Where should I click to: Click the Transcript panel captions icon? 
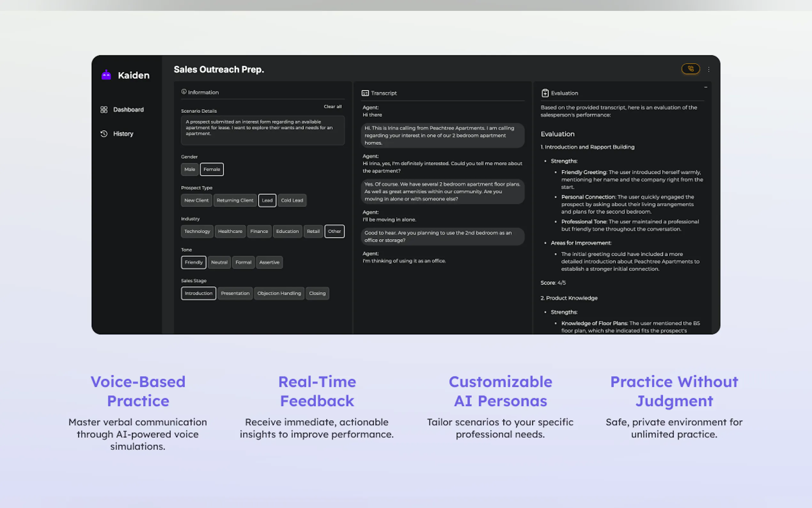tap(365, 93)
